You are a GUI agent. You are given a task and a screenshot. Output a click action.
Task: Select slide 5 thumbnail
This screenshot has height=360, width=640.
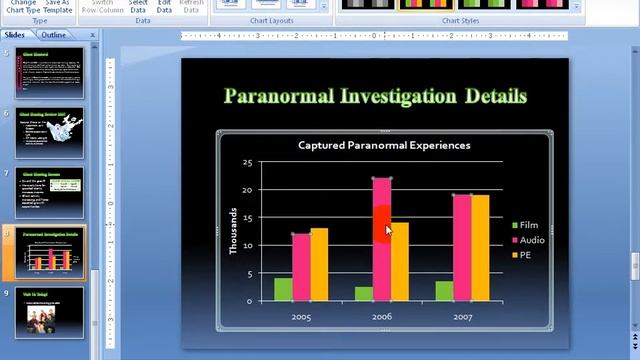49,73
